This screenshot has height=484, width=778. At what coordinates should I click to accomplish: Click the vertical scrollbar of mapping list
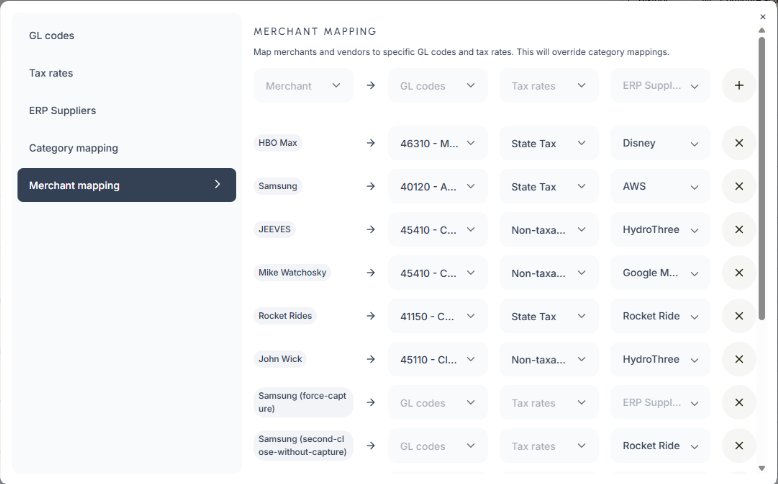(x=762, y=180)
